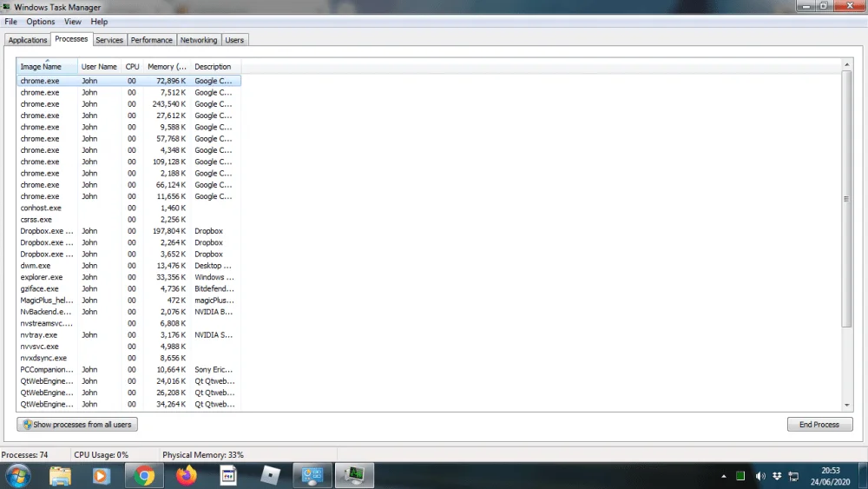
Task: Switch to the Users tab
Action: click(x=234, y=40)
